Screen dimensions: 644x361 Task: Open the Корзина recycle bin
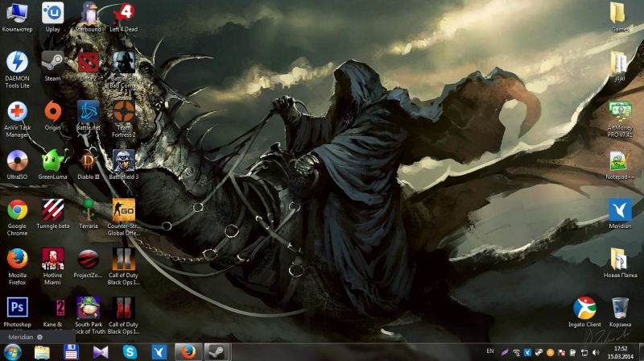point(619,313)
